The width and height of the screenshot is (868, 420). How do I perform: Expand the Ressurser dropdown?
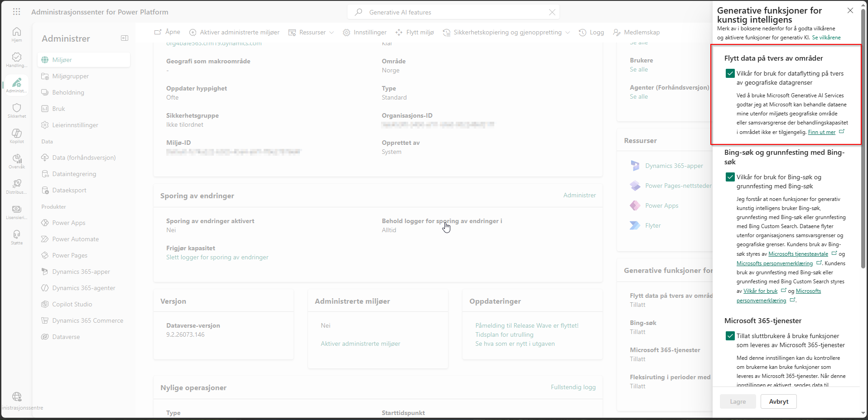pyautogui.click(x=311, y=32)
